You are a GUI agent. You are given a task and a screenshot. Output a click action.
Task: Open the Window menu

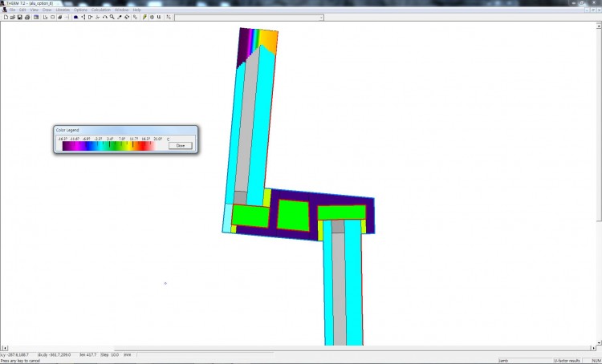(121, 10)
